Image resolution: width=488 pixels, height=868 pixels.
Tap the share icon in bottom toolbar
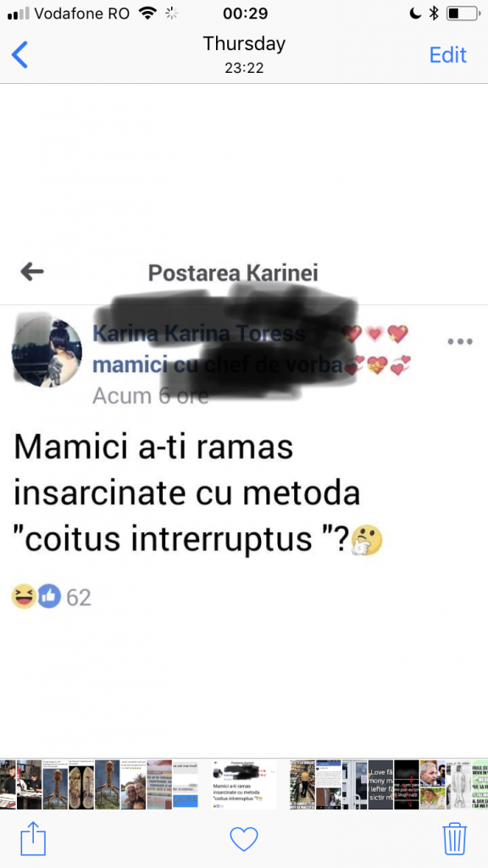click(33, 838)
